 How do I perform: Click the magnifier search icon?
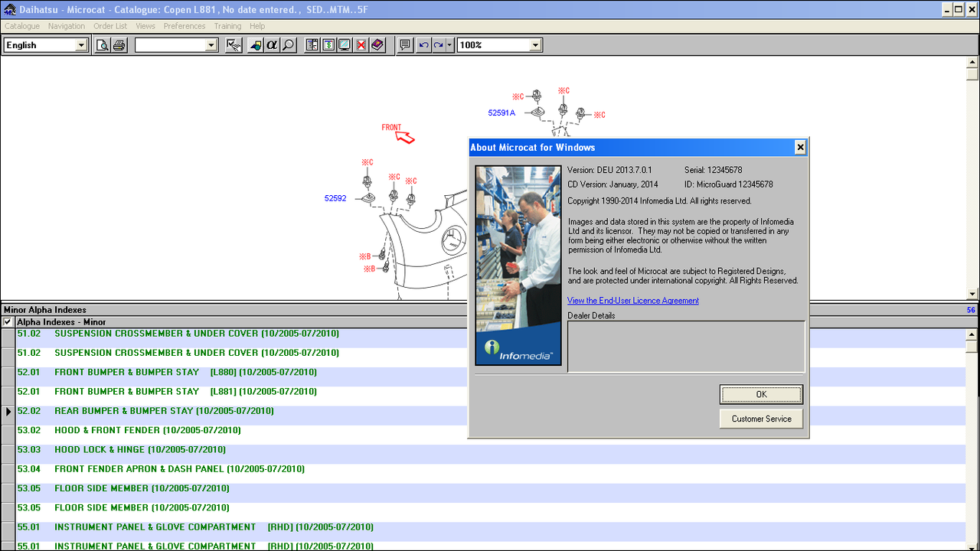click(x=288, y=45)
